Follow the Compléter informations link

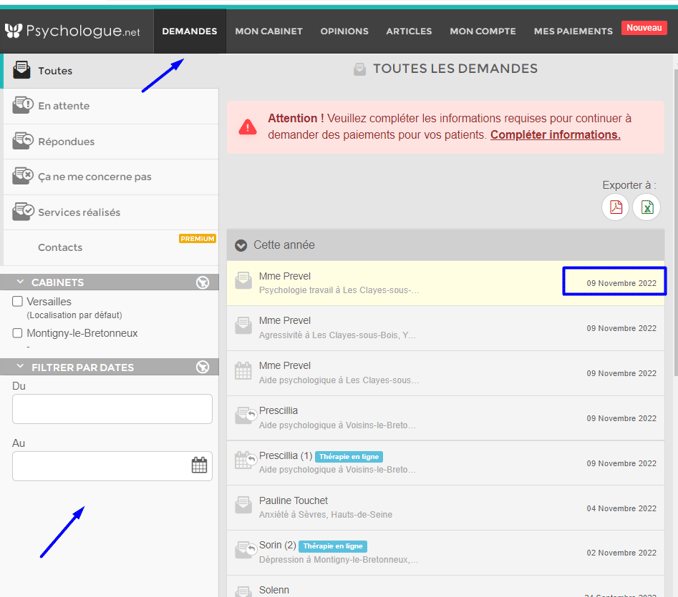point(555,135)
